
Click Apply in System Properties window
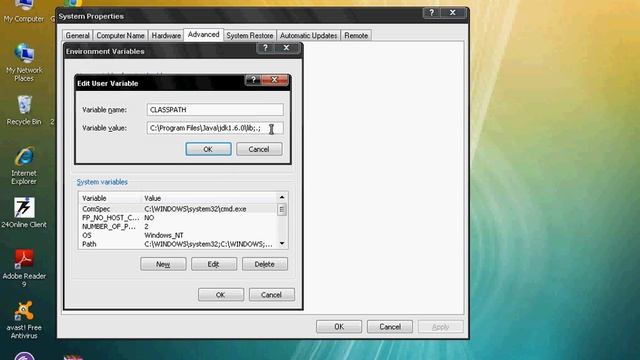pyautogui.click(x=440, y=327)
